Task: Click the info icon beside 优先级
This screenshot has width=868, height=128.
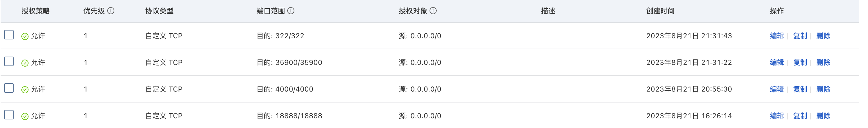Action: (x=111, y=11)
